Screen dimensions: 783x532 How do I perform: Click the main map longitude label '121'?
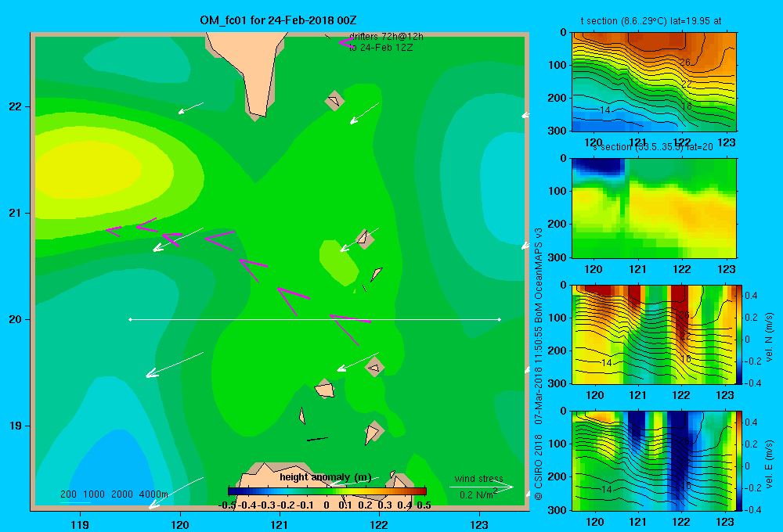click(x=280, y=524)
